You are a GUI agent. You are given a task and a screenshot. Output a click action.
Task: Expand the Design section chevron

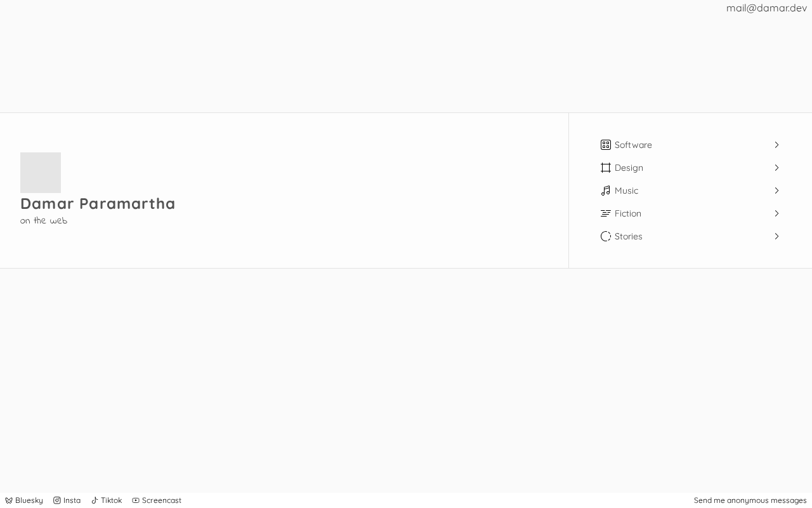776,168
